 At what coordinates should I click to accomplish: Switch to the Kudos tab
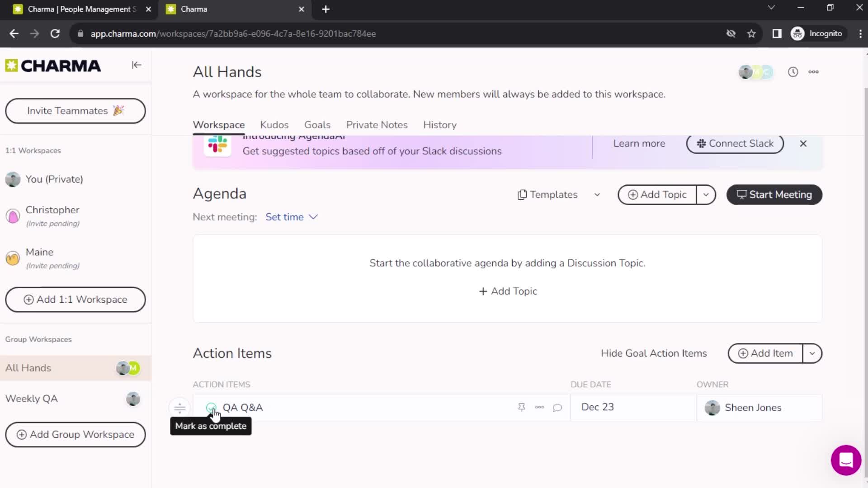point(274,125)
